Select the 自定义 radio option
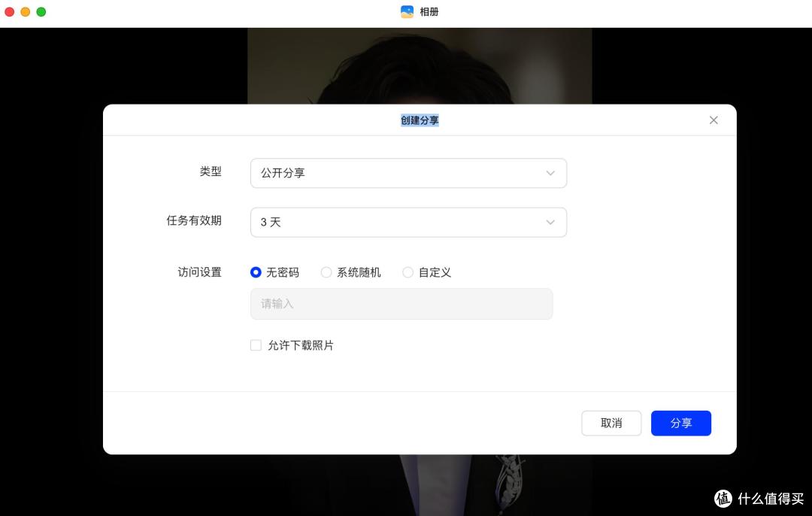Image resolution: width=812 pixels, height=516 pixels. point(408,272)
